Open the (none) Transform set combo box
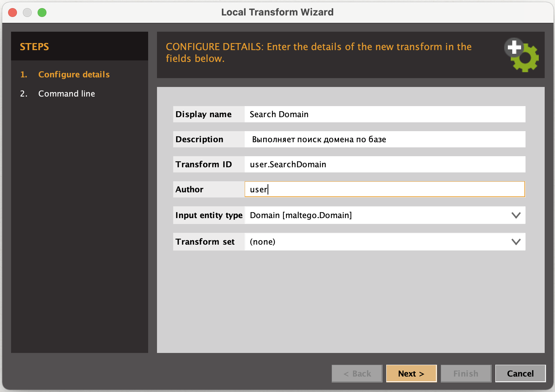555x392 pixels. tap(385, 242)
